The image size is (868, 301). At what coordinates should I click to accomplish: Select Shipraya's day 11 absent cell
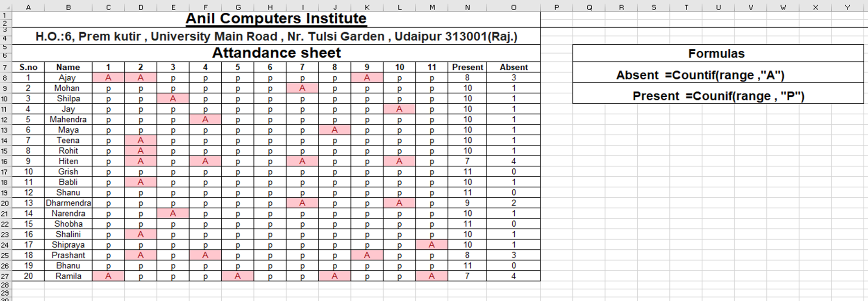point(432,245)
